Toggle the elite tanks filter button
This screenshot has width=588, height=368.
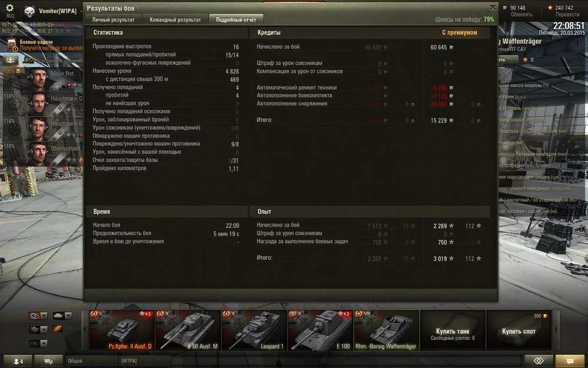[x=58, y=329]
